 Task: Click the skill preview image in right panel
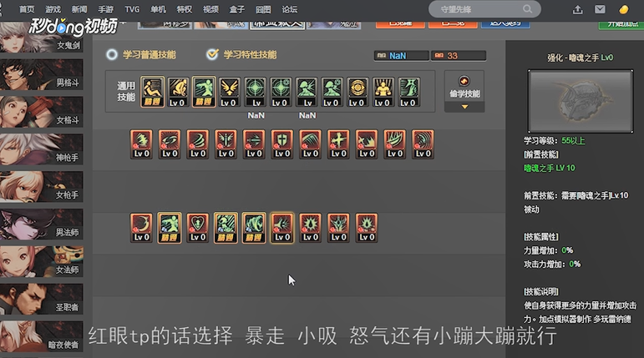(x=581, y=101)
